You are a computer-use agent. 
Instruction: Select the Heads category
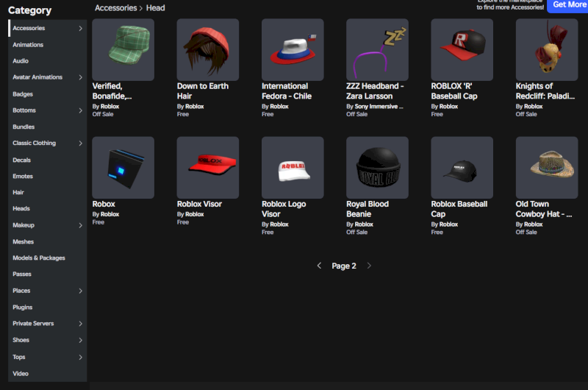(x=21, y=208)
